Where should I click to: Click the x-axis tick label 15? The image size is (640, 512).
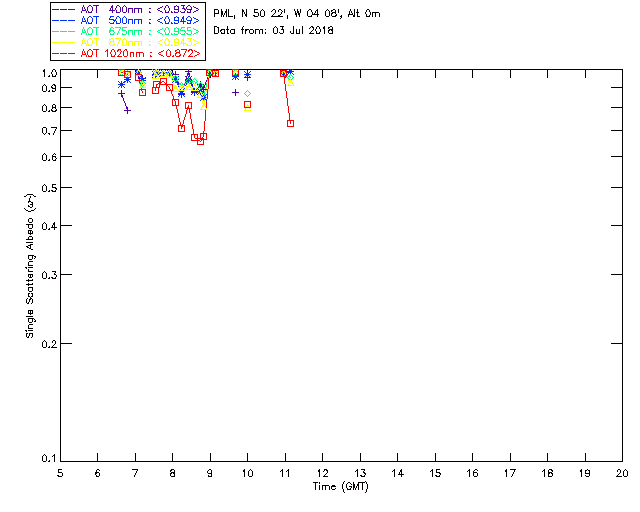click(x=435, y=473)
